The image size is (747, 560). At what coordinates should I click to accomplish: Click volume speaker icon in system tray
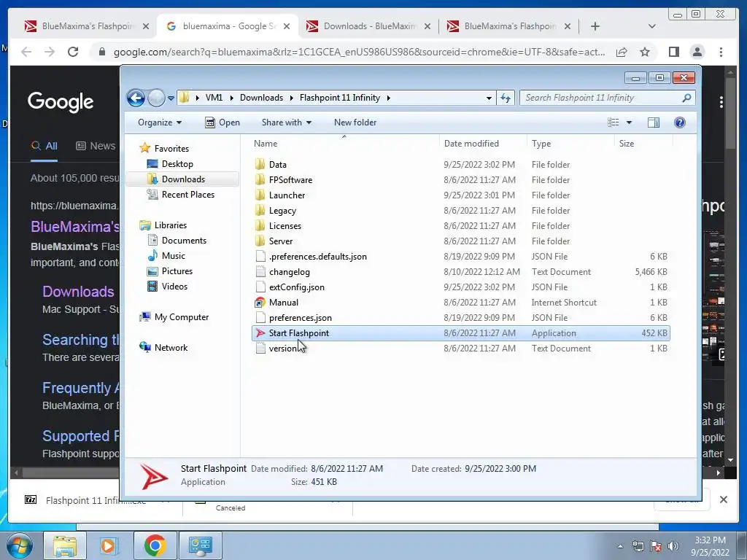click(673, 546)
